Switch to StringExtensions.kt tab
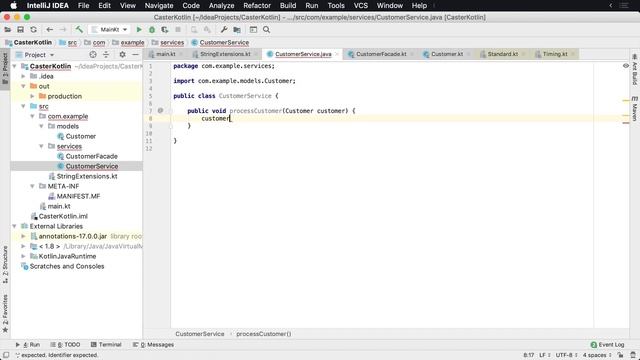The width and height of the screenshot is (640, 360). click(x=225, y=54)
